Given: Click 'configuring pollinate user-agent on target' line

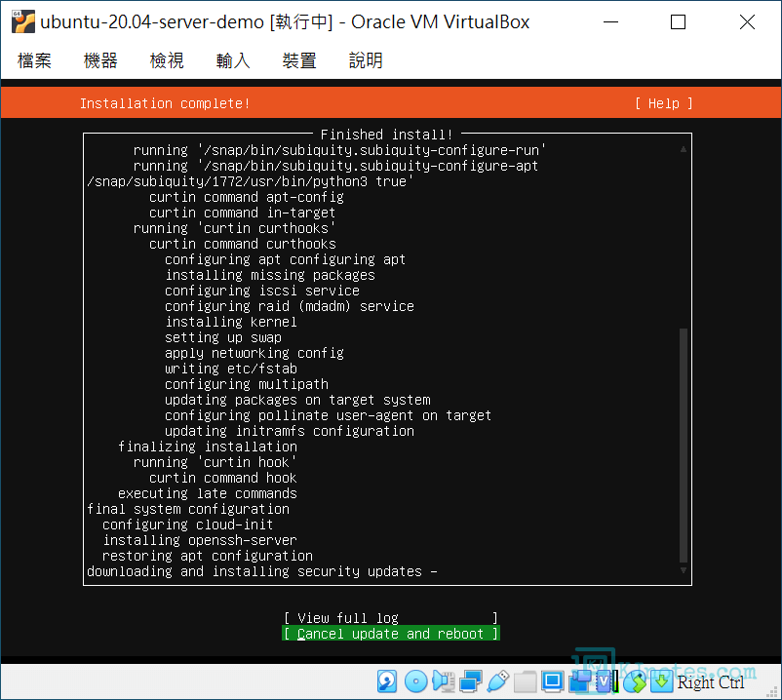Looking at the screenshot, I should tap(329, 415).
